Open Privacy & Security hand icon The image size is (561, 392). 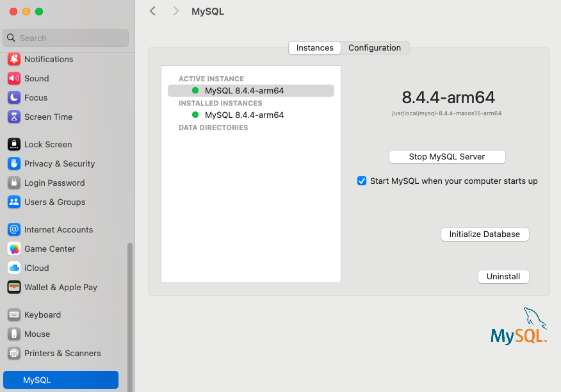pos(14,163)
